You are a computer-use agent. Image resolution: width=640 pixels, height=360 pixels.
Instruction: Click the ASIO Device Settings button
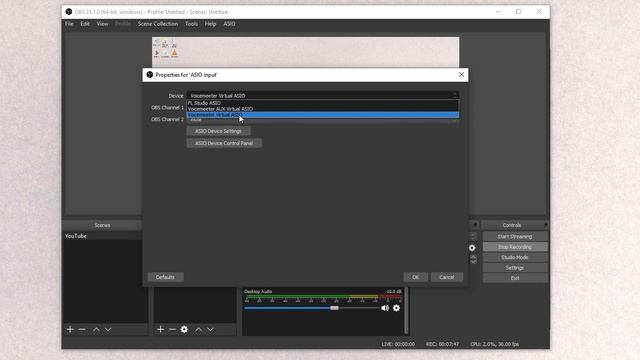tap(218, 131)
